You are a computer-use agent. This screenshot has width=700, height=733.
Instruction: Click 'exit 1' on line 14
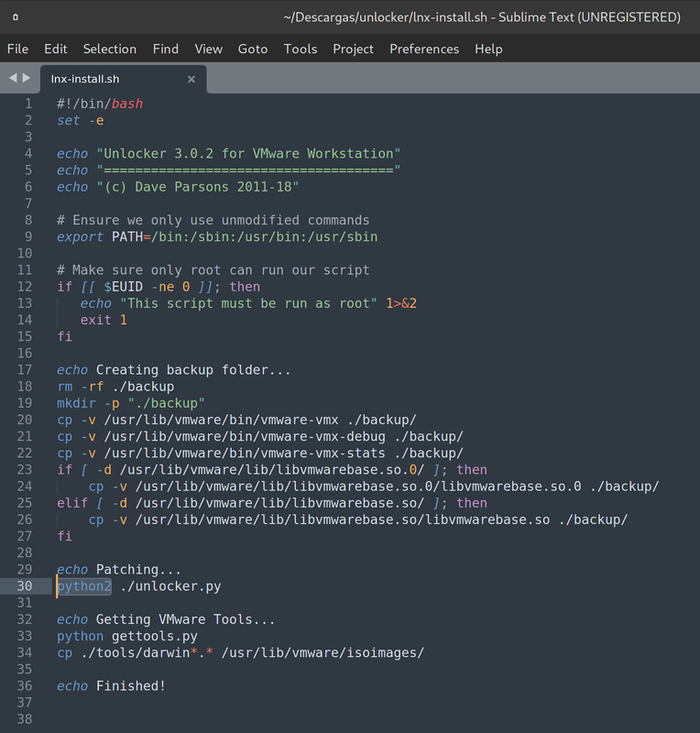[104, 320]
